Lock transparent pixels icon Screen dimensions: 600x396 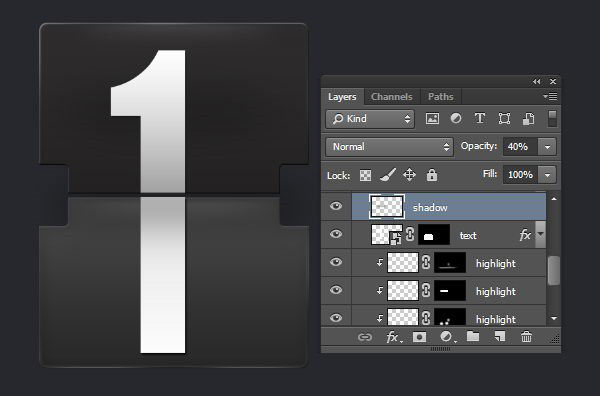pyautogui.click(x=365, y=176)
